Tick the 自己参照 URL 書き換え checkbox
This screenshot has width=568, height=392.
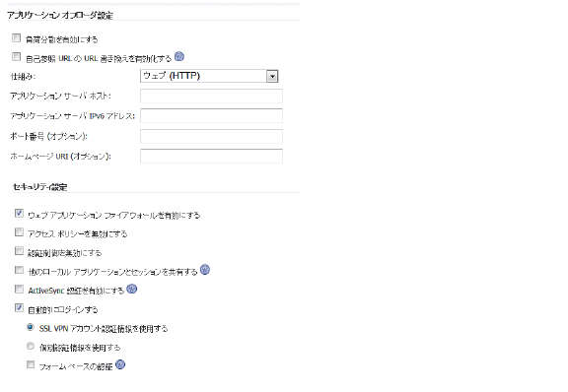[x=17, y=56]
